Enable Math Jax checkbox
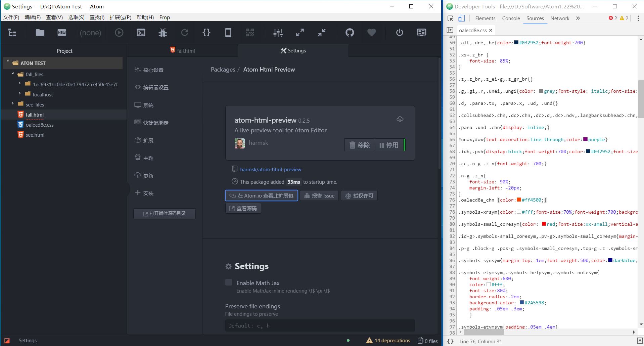Viewport: 644px width, 346px height. [229, 283]
